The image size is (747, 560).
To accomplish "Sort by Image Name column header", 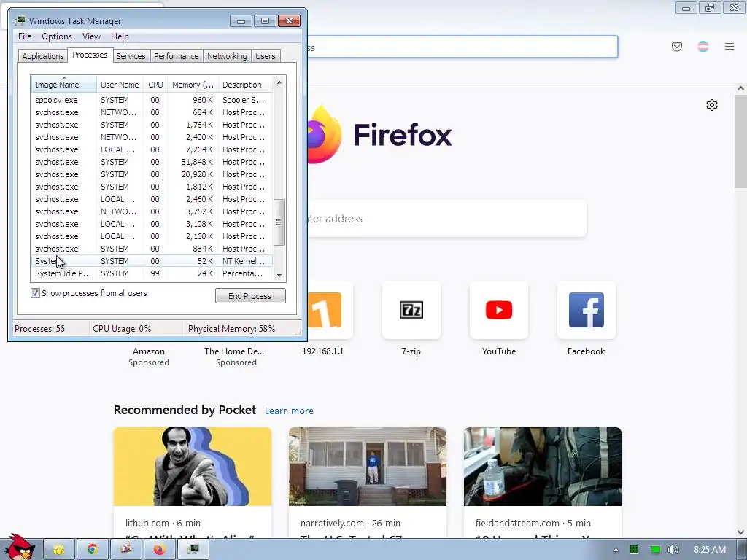I will click(x=64, y=85).
